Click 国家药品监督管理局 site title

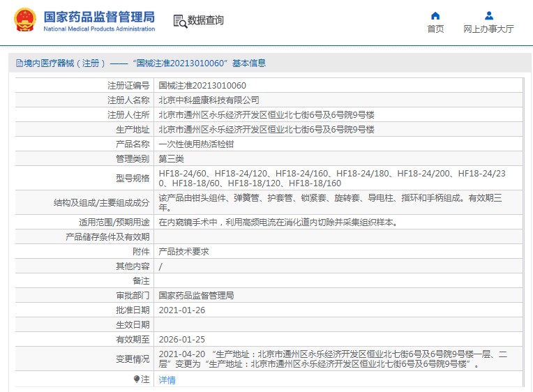(x=99, y=17)
